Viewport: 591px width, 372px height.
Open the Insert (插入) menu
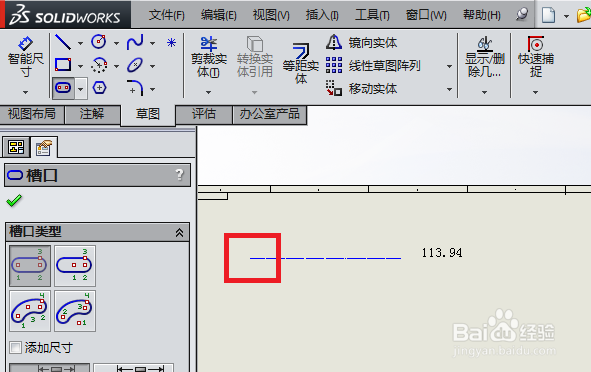[x=322, y=15]
